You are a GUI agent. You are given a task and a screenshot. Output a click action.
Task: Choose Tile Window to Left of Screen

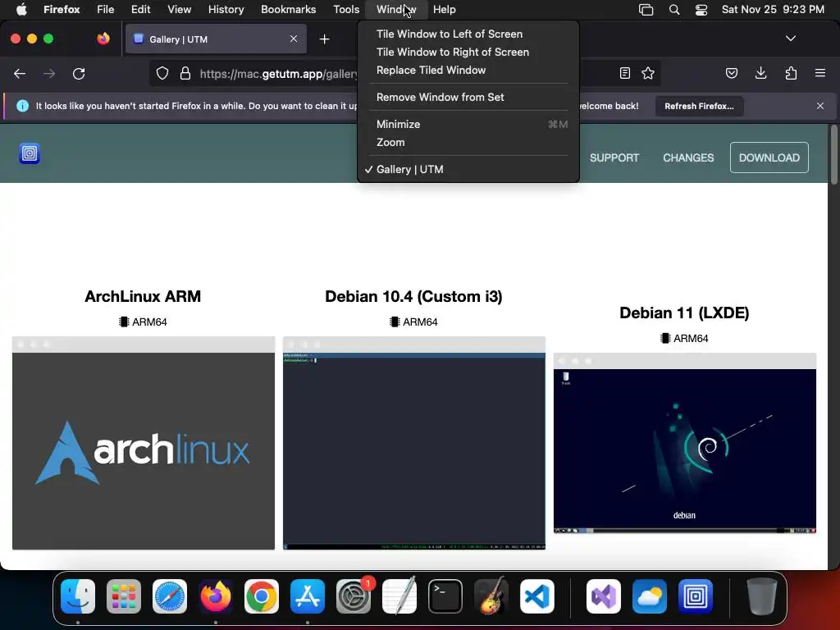468,34
